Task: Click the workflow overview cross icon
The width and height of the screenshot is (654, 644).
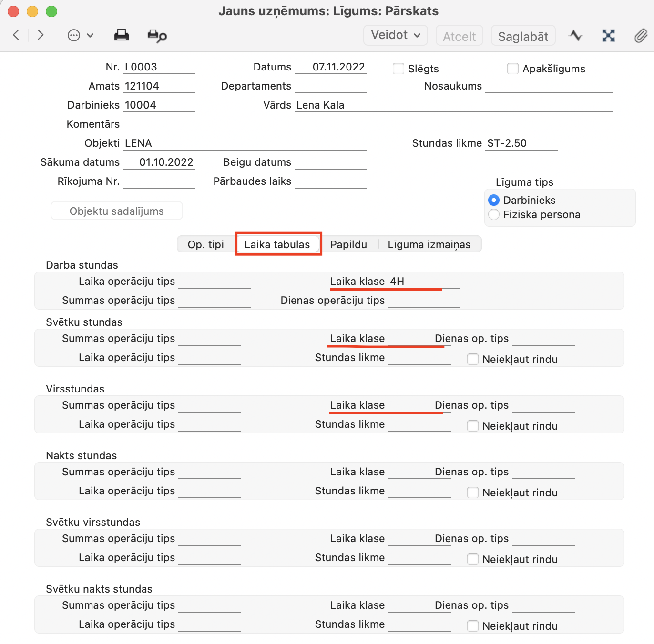Action: click(608, 36)
